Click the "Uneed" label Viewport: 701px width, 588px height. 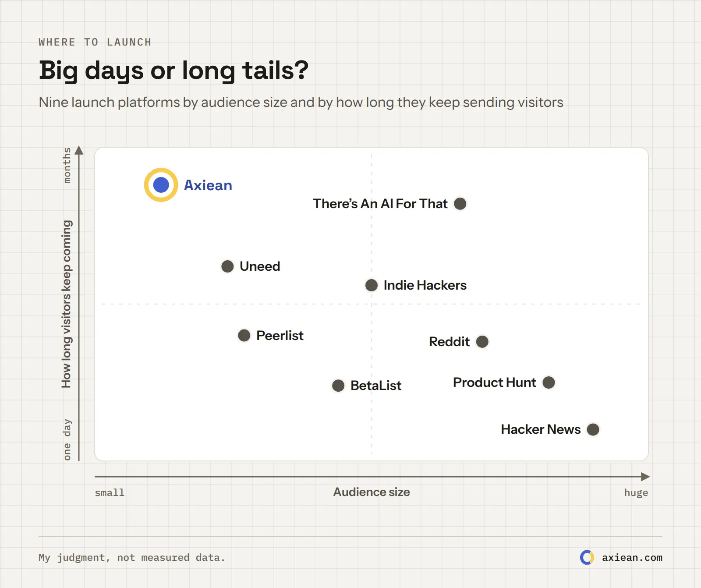[x=260, y=266]
